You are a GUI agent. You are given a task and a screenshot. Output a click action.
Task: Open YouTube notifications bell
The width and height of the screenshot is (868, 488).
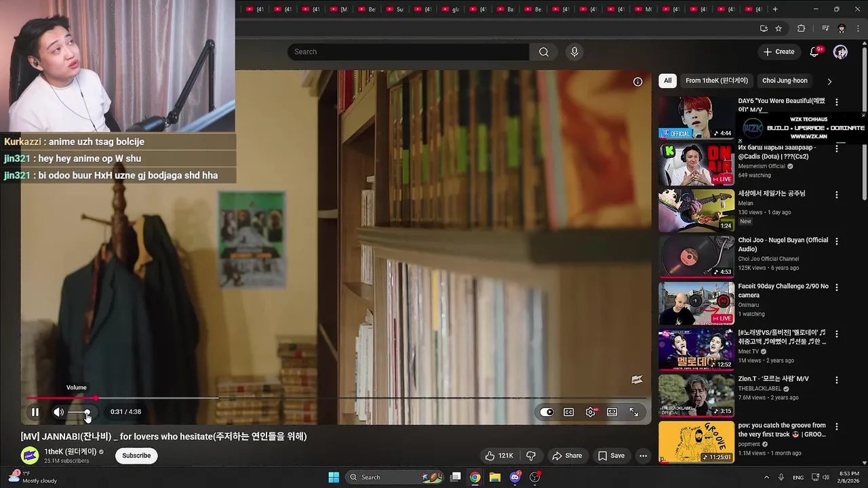click(815, 52)
